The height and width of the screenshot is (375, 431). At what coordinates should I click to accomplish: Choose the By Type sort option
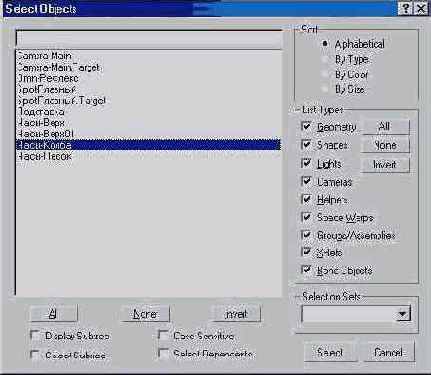pos(325,59)
